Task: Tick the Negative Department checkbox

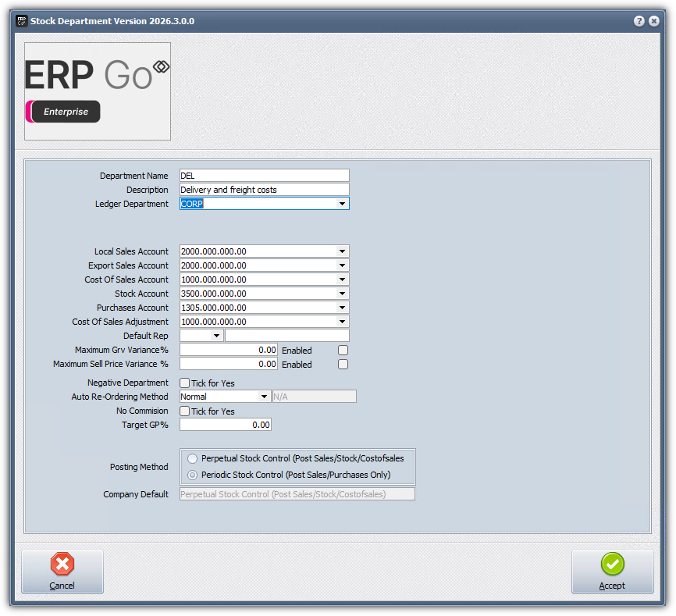Action: pos(185,383)
